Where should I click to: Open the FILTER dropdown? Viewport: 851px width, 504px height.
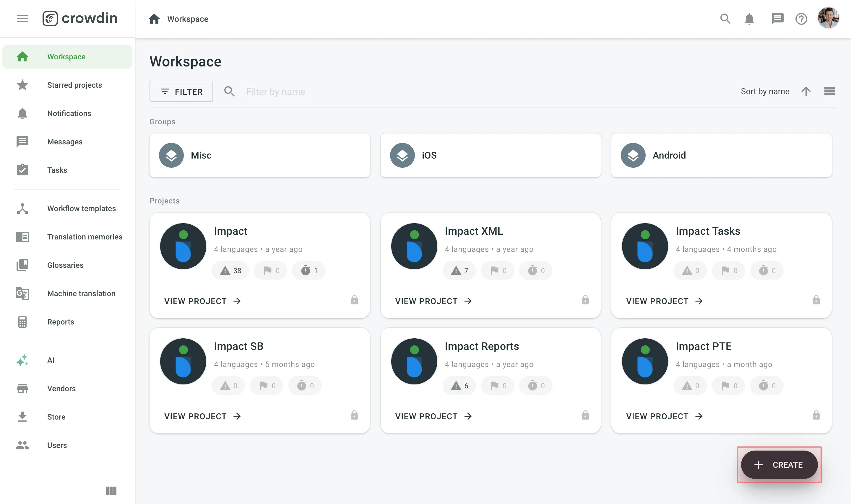point(181,91)
